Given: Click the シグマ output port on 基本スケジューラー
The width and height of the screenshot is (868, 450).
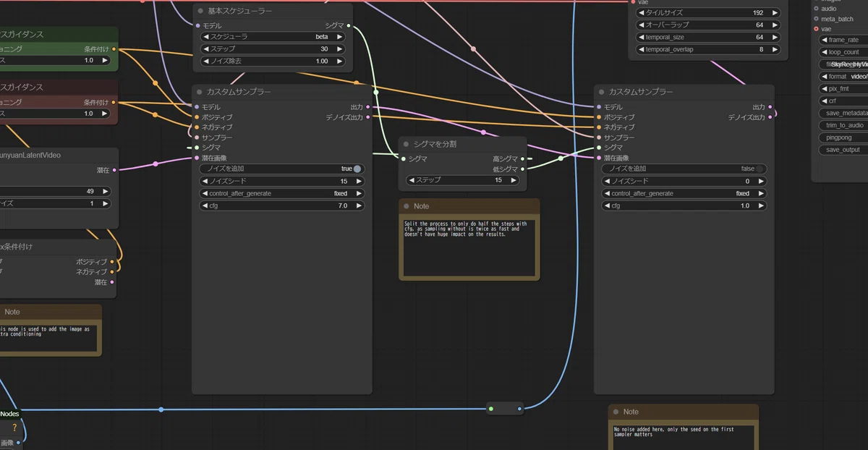Looking at the screenshot, I should [349, 26].
